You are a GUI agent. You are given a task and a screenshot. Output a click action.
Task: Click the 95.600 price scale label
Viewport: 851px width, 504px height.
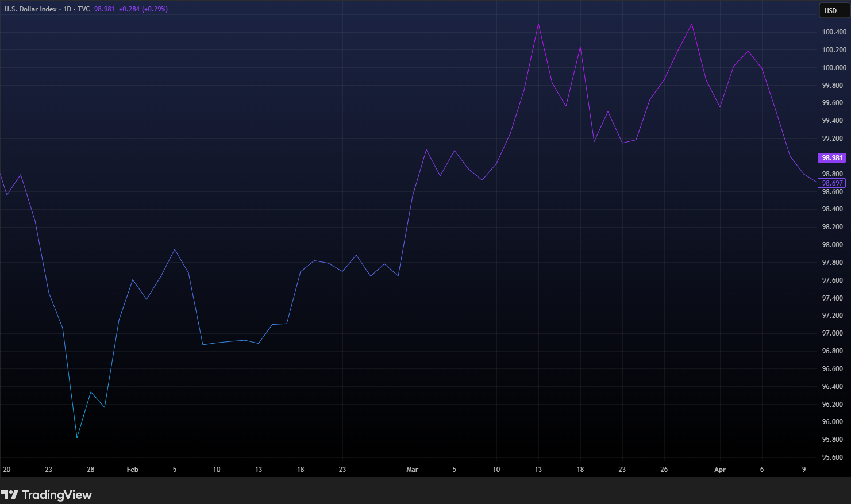(833, 457)
